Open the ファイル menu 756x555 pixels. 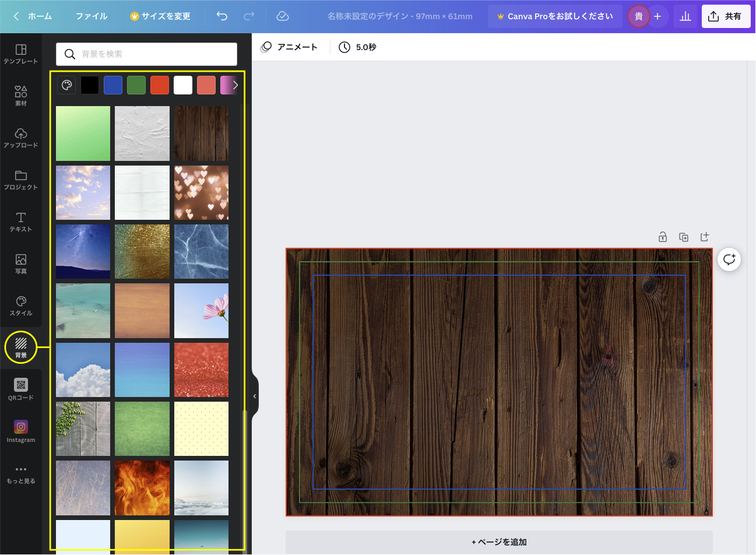pyautogui.click(x=92, y=16)
